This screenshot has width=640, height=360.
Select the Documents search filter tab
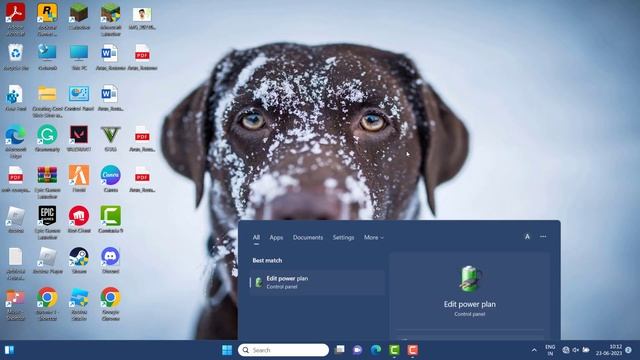308,237
